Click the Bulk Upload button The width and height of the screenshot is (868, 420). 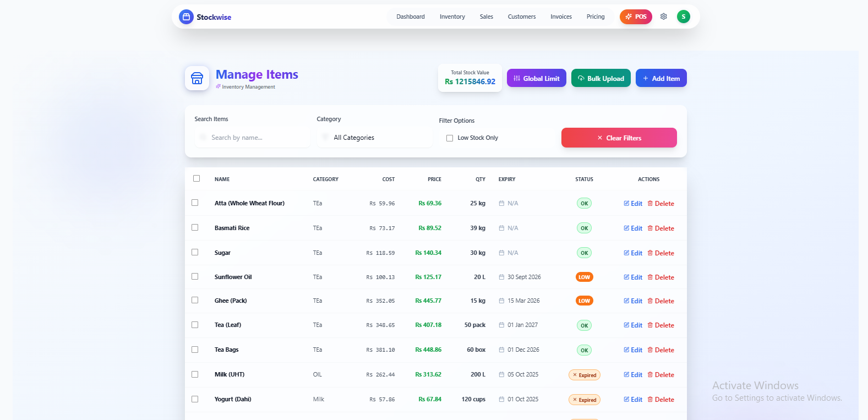pyautogui.click(x=600, y=78)
